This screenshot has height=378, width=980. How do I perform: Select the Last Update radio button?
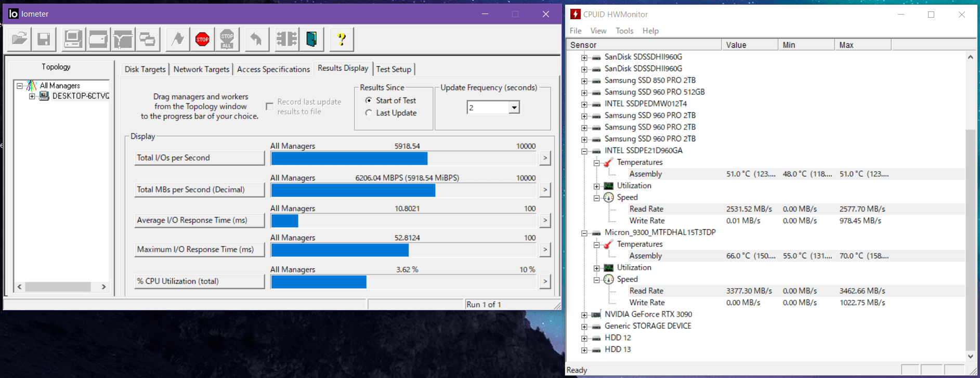point(369,113)
